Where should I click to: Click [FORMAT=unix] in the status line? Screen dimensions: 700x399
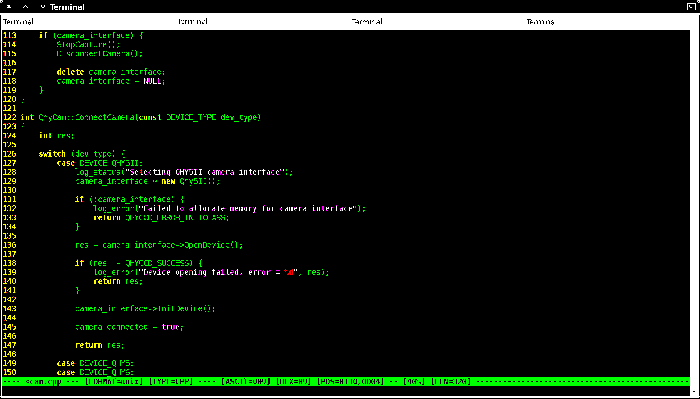(x=114, y=382)
